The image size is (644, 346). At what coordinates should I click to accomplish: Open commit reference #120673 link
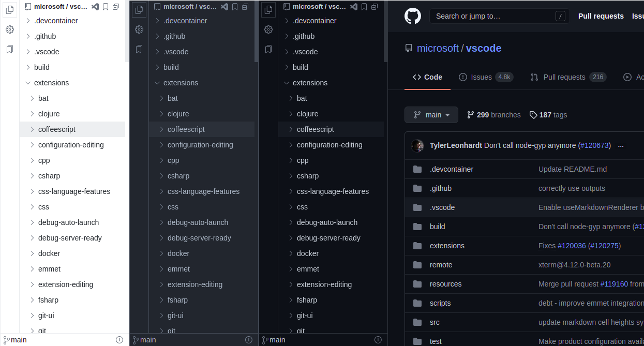(x=594, y=146)
